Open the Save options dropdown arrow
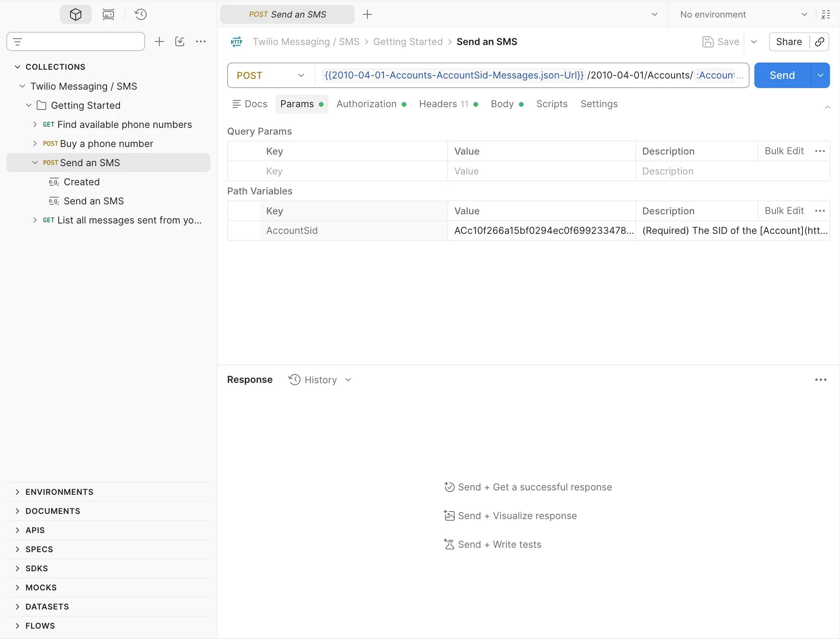The width and height of the screenshot is (840, 639). coord(754,42)
